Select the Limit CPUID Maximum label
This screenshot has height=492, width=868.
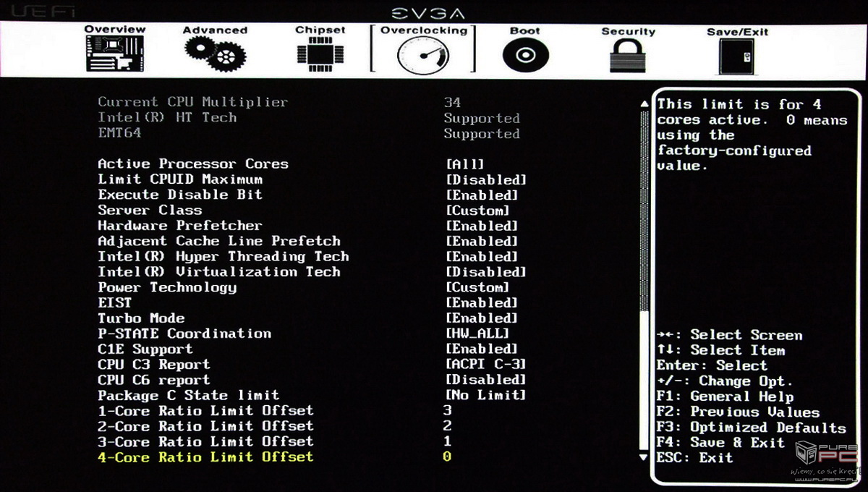point(180,179)
